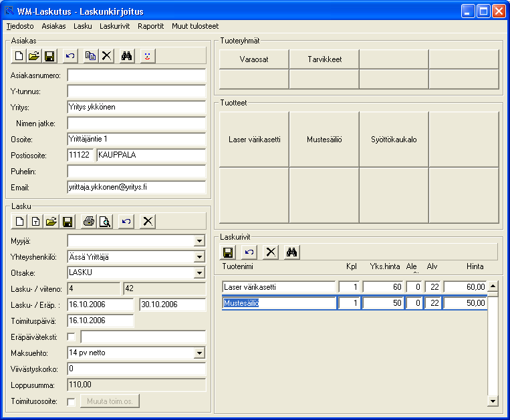Image resolution: width=510 pixels, height=420 pixels.
Task: Open the Laskurivit menu
Action: tap(114, 26)
